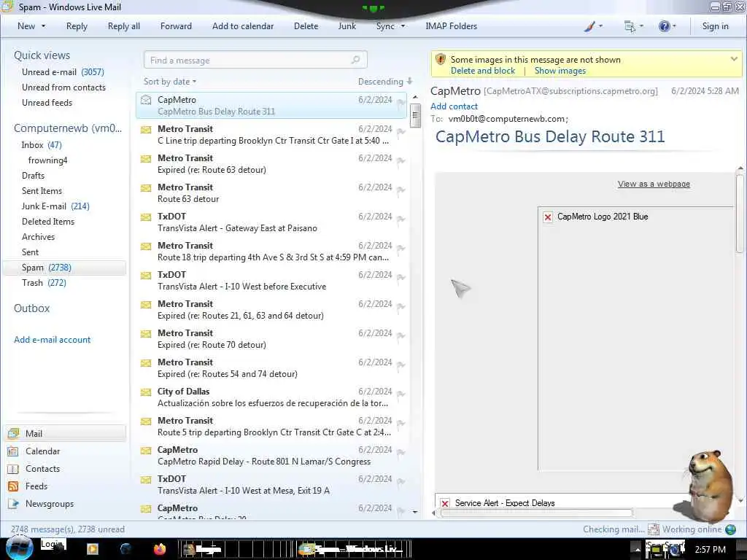
Task: Flag the CapMetro Bus Delay Route 311 message
Action: tap(400, 102)
